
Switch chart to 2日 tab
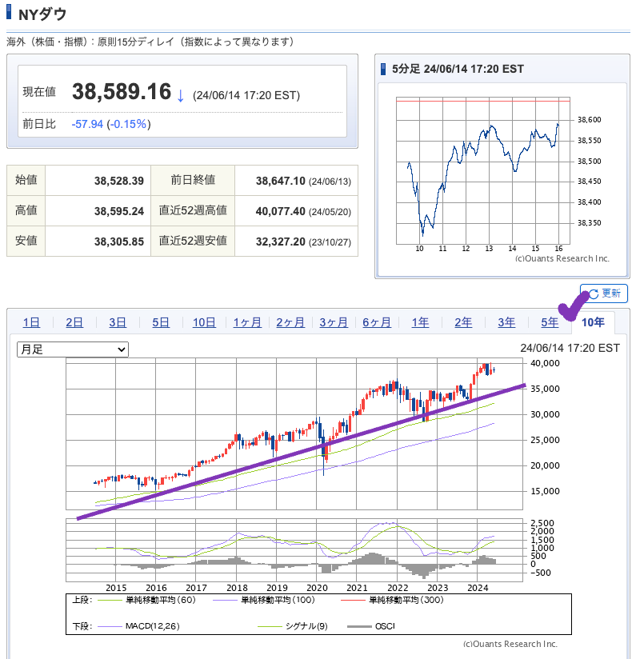[74, 322]
